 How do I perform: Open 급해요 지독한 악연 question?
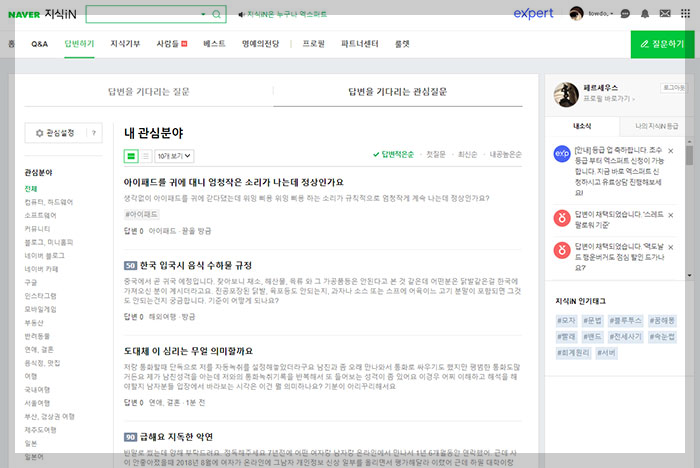click(176, 437)
